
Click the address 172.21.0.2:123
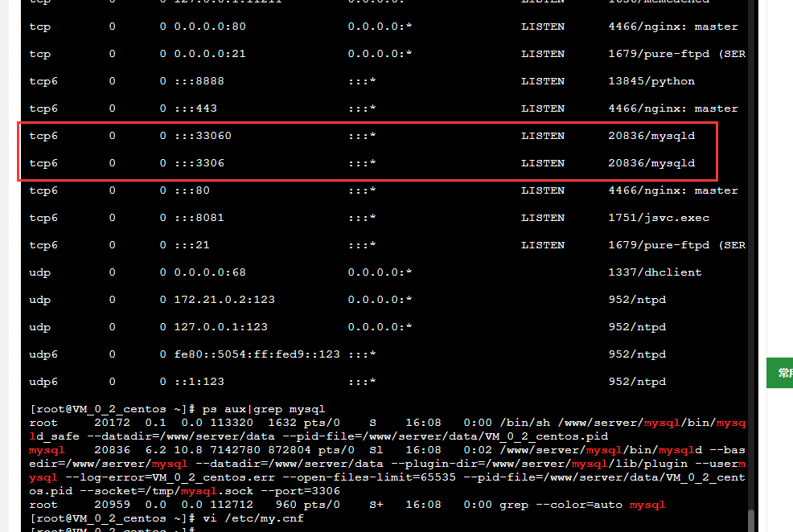(224, 299)
